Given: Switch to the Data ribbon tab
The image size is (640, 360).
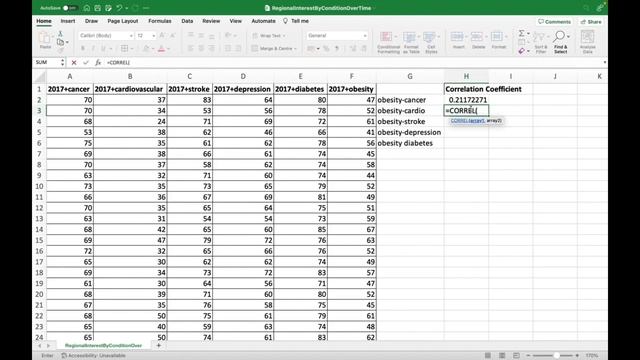Looking at the screenshot, I should click(187, 21).
